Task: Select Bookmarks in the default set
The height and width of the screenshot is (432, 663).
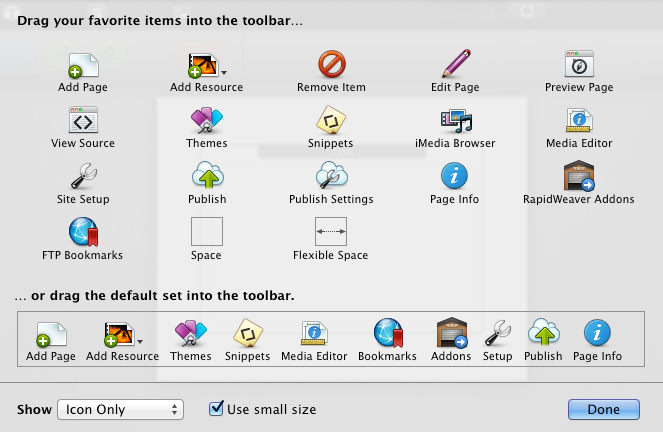Action: coord(387,341)
